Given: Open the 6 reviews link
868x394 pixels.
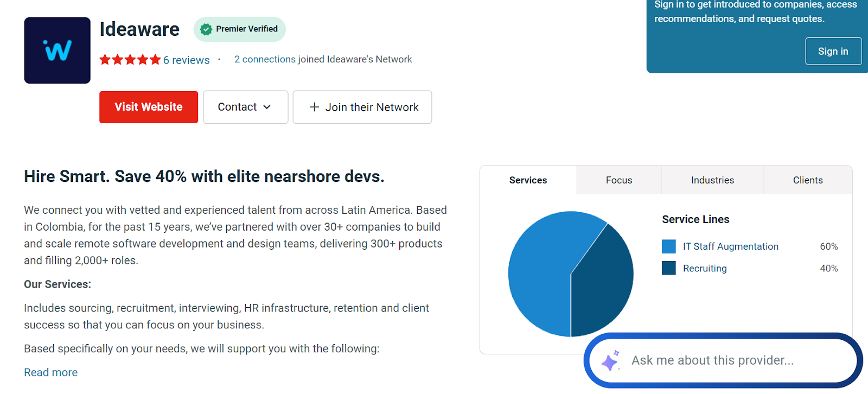Looking at the screenshot, I should 187,60.
